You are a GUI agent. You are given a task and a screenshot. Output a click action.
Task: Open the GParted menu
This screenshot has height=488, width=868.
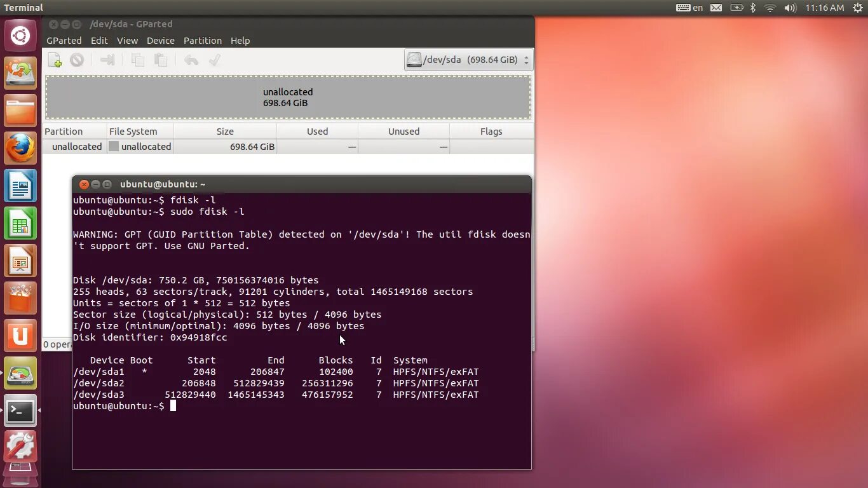[64, 41]
